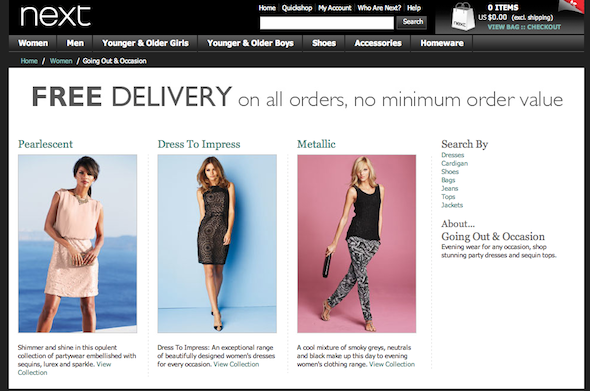Search by Dresses
Viewport: 590px width, 391px height.
[x=453, y=155]
